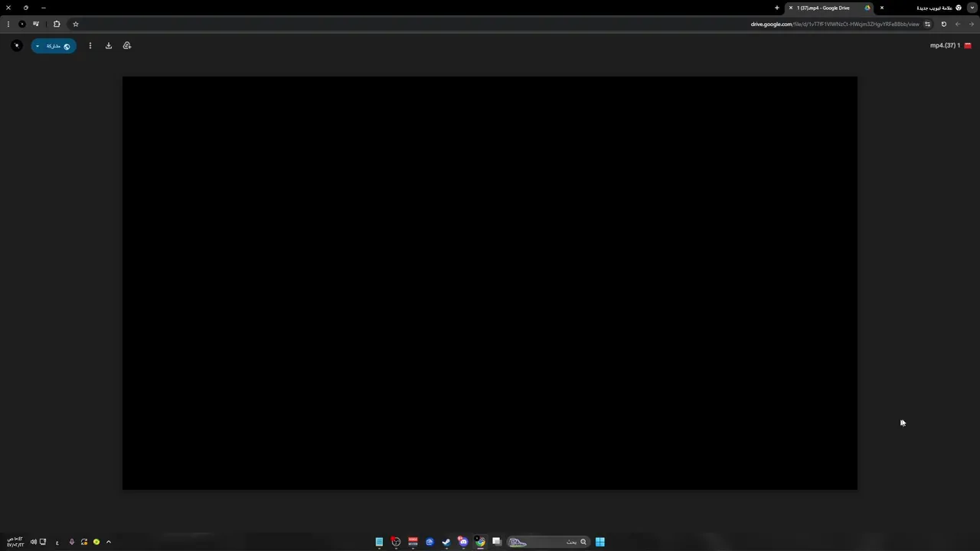Open volume control in system tray
Screen dimensions: 980x551
pos(34,542)
